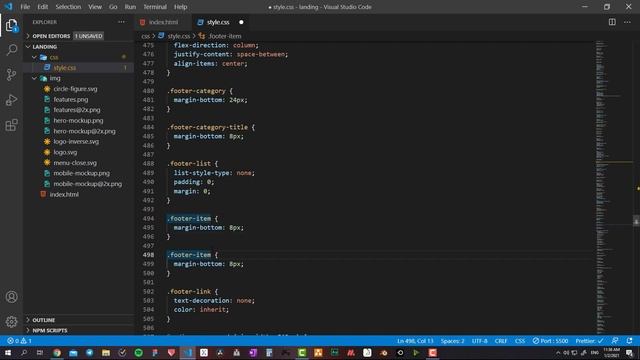The image size is (640, 360).
Task: Open index.html in the explorer tree
Action: point(64,194)
